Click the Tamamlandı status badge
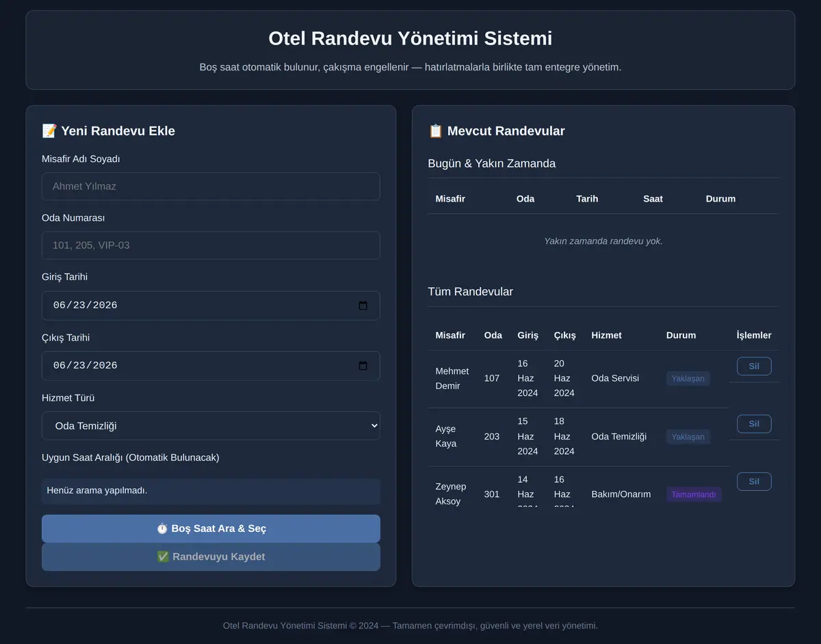821x644 pixels. (x=694, y=494)
